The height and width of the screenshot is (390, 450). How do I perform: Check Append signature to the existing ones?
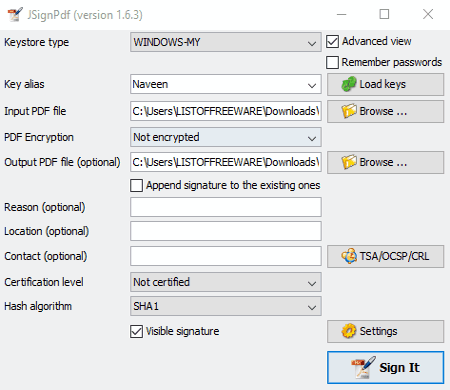pyautogui.click(x=137, y=185)
